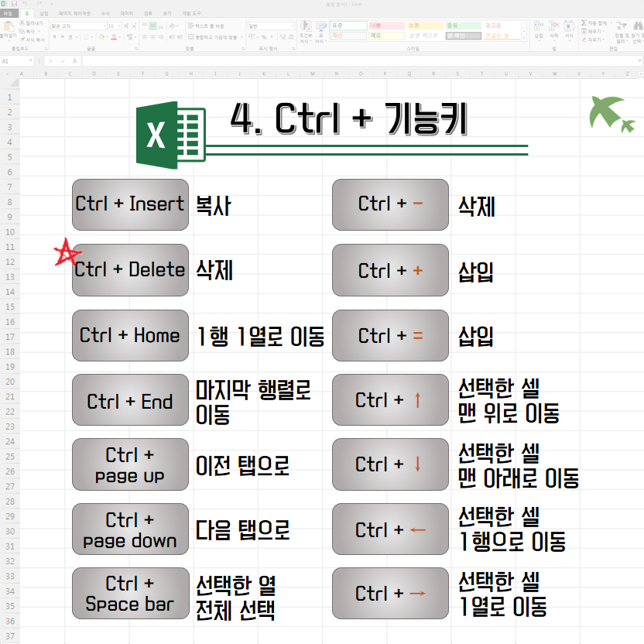Click the Name Box showing A1
Screen dimensions: 644x644
pyautogui.click(x=15, y=60)
